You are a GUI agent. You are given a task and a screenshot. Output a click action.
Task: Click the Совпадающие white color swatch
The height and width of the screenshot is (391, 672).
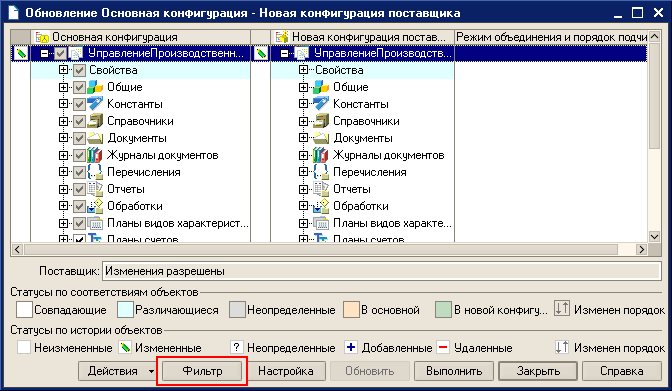point(24,310)
